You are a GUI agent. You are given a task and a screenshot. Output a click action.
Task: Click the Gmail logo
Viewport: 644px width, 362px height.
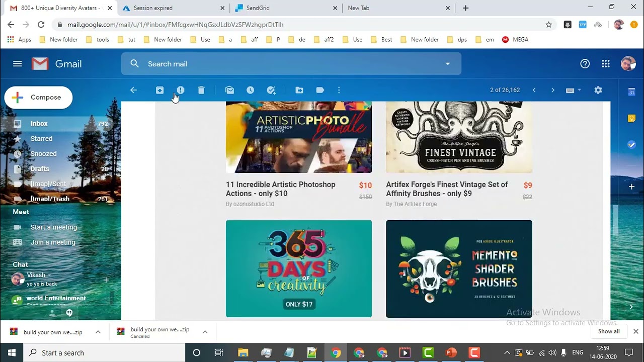pos(56,64)
